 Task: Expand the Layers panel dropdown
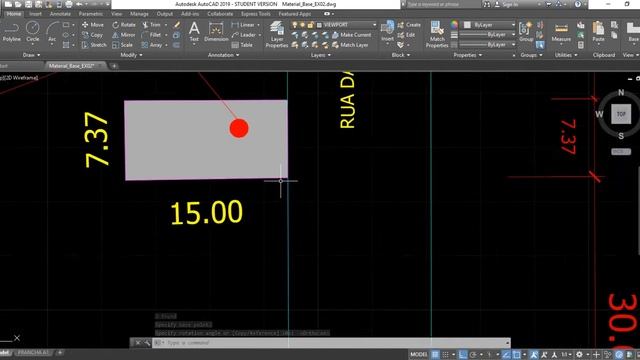point(321,55)
